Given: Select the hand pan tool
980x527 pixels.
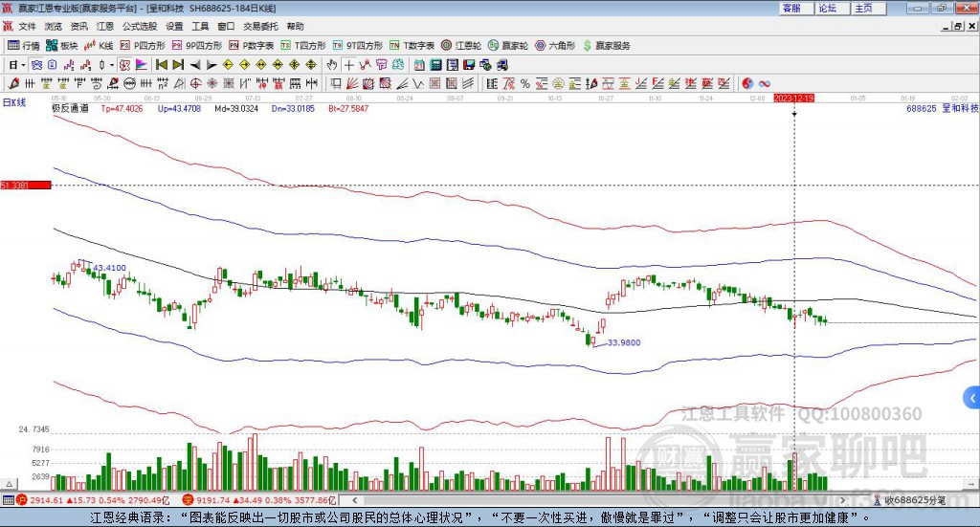Looking at the screenshot, I should (332, 65).
